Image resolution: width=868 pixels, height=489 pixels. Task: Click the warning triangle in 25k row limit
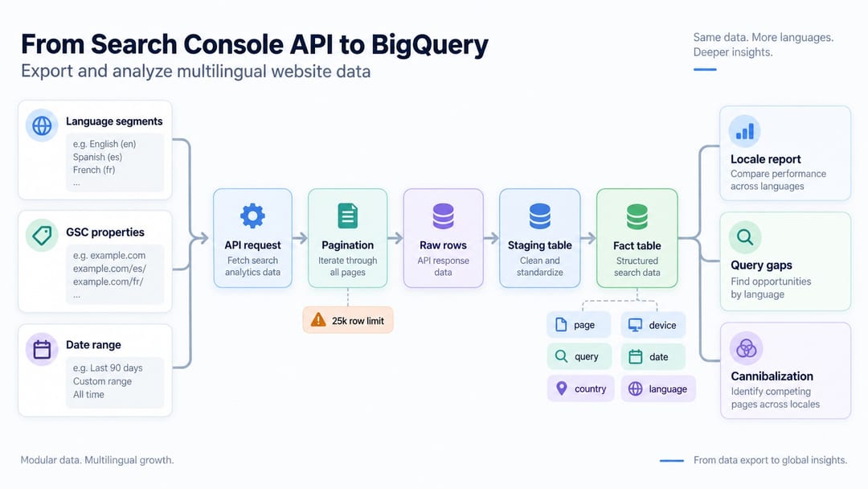pos(318,320)
